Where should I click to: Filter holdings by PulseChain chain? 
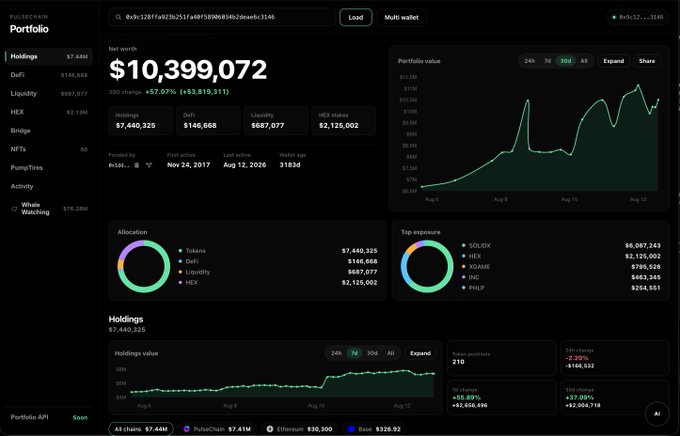[217, 429]
